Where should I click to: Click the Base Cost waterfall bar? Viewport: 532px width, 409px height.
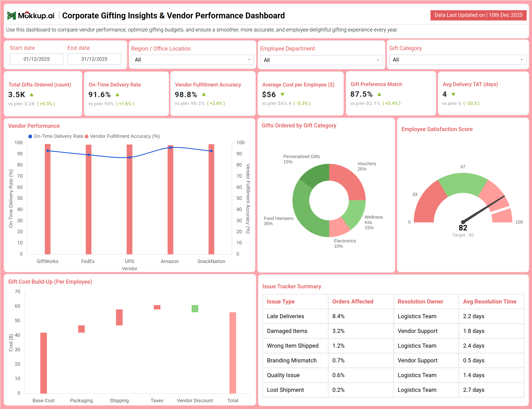point(44,363)
